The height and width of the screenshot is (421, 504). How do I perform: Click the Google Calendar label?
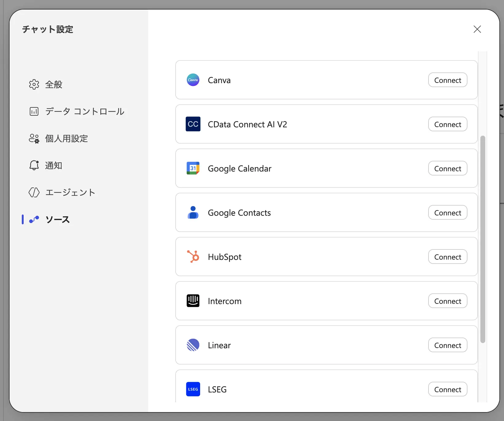point(239,168)
